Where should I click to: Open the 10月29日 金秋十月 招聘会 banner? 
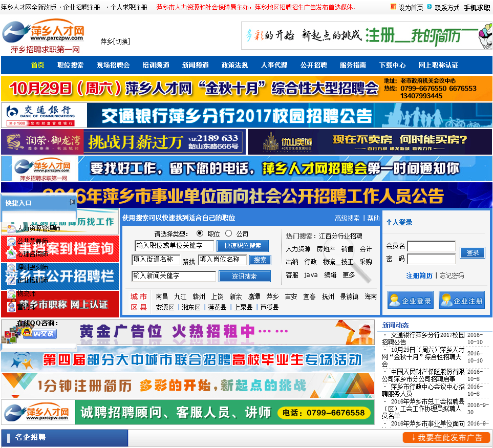pyautogui.click(x=247, y=89)
